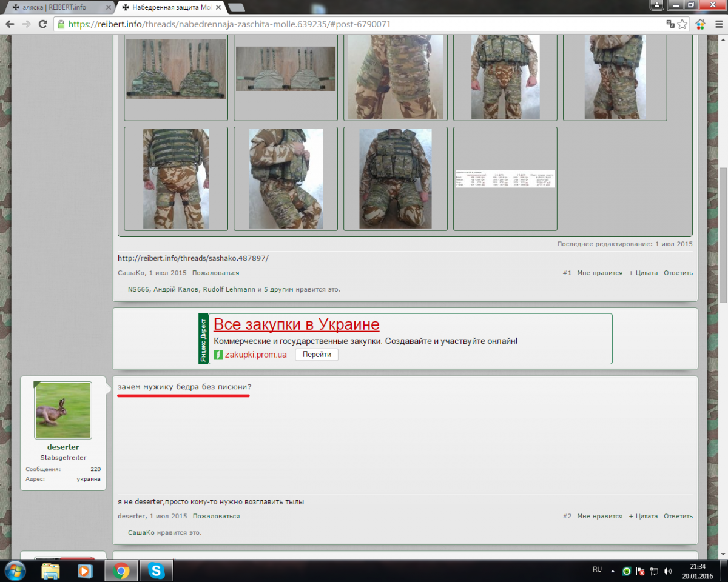Screen dimensions: 728x582
Task: Open NS666 profile in likes list
Action: tap(138, 289)
